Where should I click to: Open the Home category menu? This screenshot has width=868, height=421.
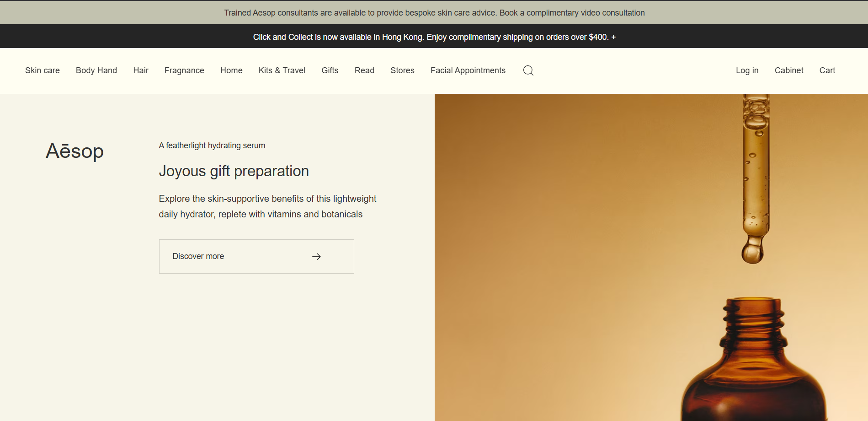[x=231, y=70]
